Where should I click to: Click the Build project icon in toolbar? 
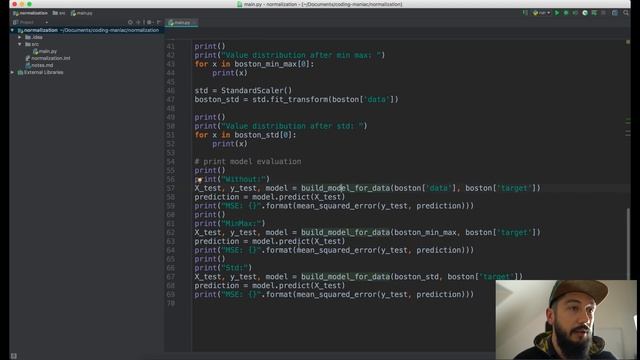(525, 13)
